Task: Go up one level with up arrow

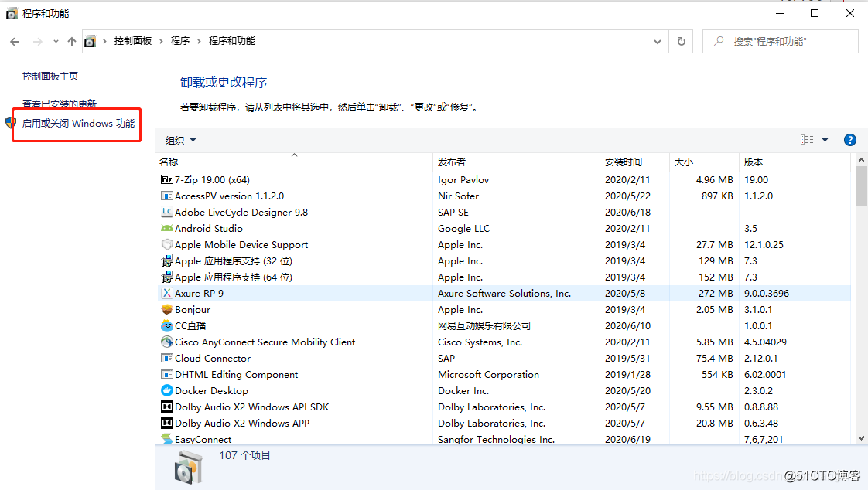Action: [72, 42]
